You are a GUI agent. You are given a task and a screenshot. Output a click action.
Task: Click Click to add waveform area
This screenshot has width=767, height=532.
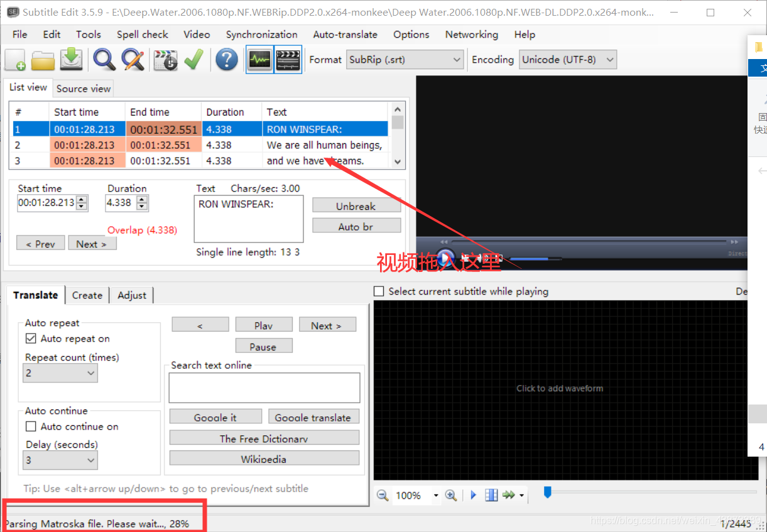pyautogui.click(x=560, y=388)
